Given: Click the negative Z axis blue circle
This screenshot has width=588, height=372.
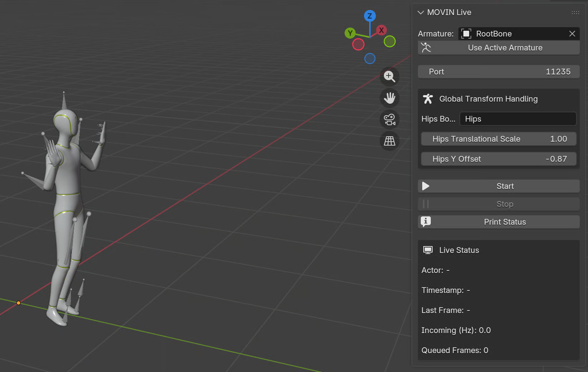Looking at the screenshot, I should coord(370,59).
